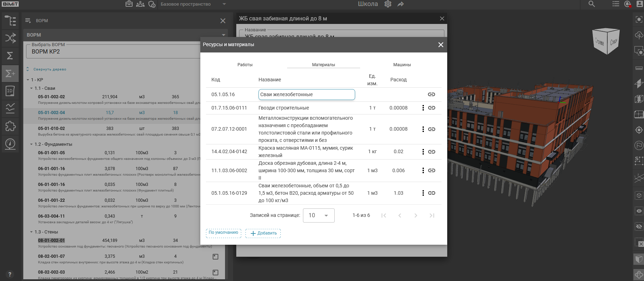Click the BIMIT logo

(10, 4)
